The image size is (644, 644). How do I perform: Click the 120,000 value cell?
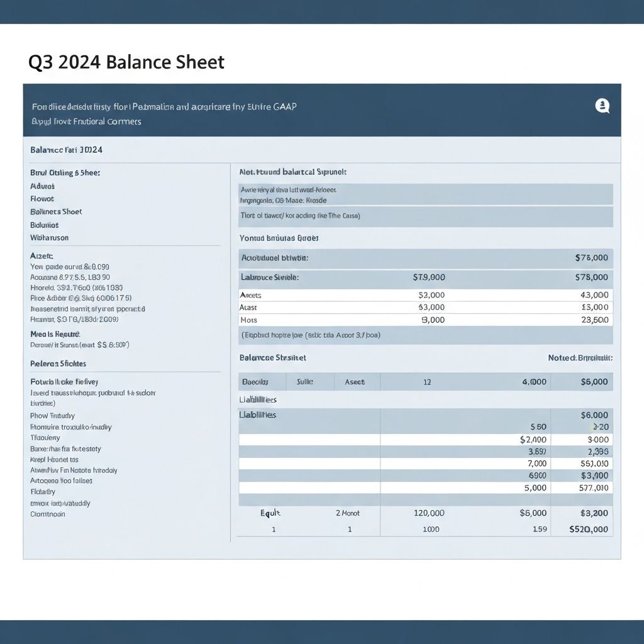[x=429, y=513]
